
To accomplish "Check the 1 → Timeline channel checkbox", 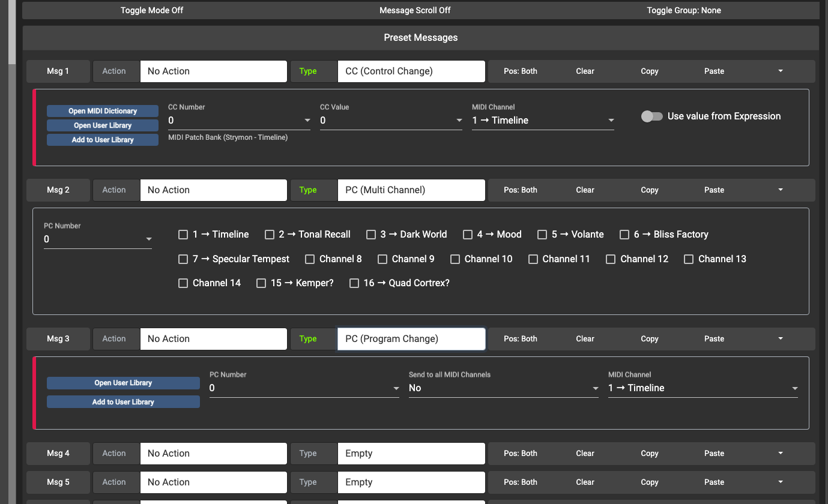I will tap(184, 235).
